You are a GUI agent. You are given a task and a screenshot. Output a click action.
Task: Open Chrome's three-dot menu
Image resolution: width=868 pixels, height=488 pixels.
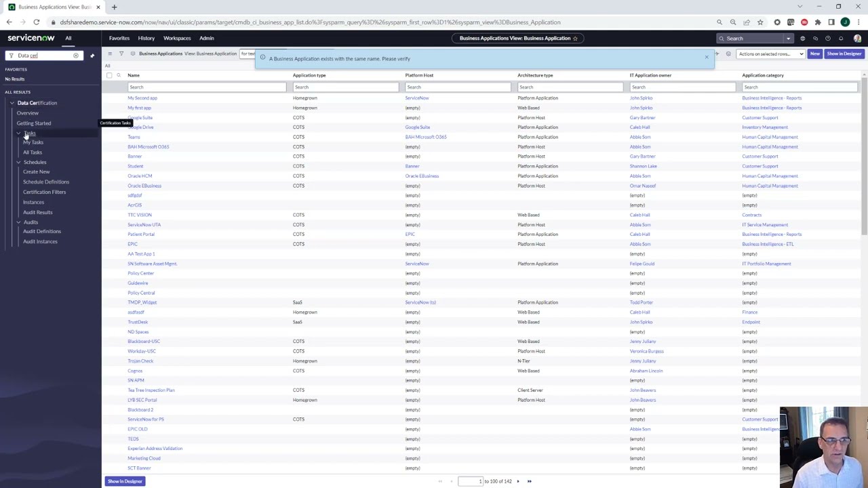[859, 22]
